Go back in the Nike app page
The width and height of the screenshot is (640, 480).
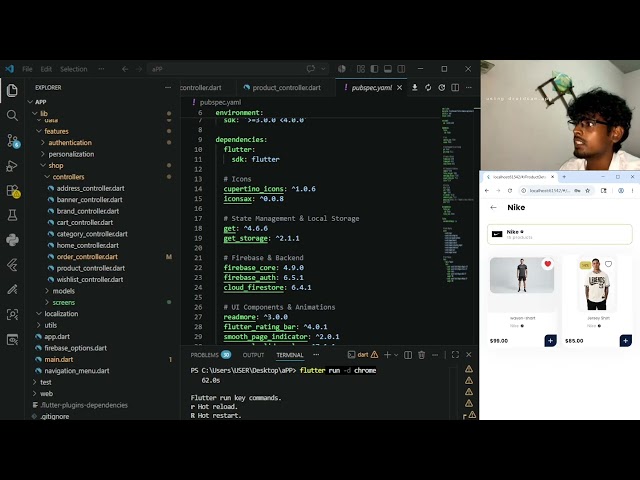493,207
